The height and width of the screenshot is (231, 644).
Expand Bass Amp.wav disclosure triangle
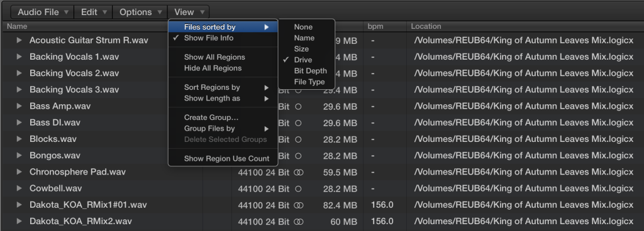(19, 105)
